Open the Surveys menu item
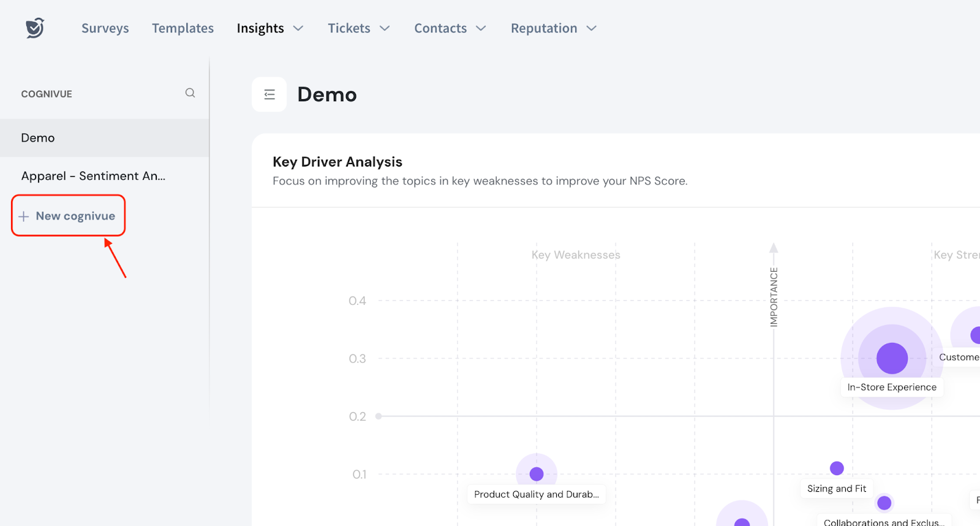The height and width of the screenshot is (526, 980). [x=105, y=28]
